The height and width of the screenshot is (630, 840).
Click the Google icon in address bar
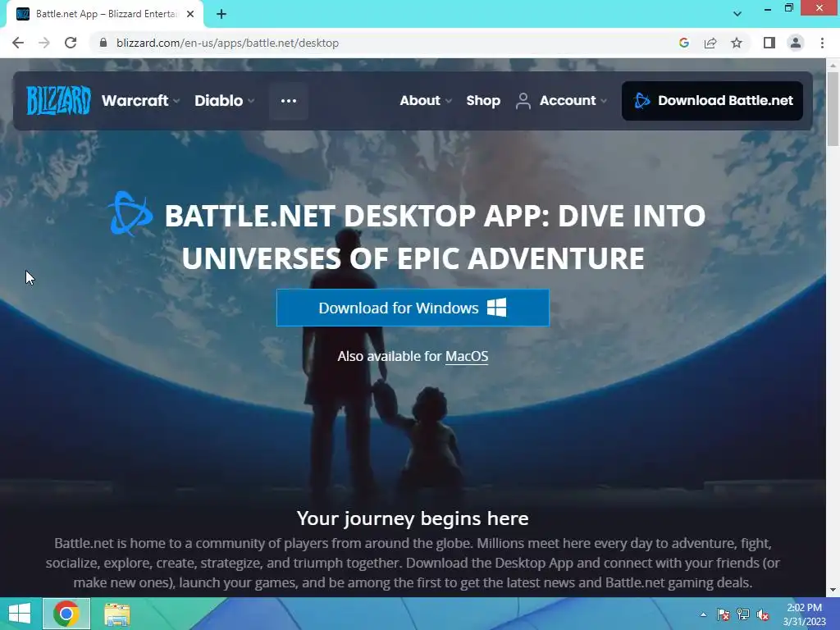(x=683, y=43)
